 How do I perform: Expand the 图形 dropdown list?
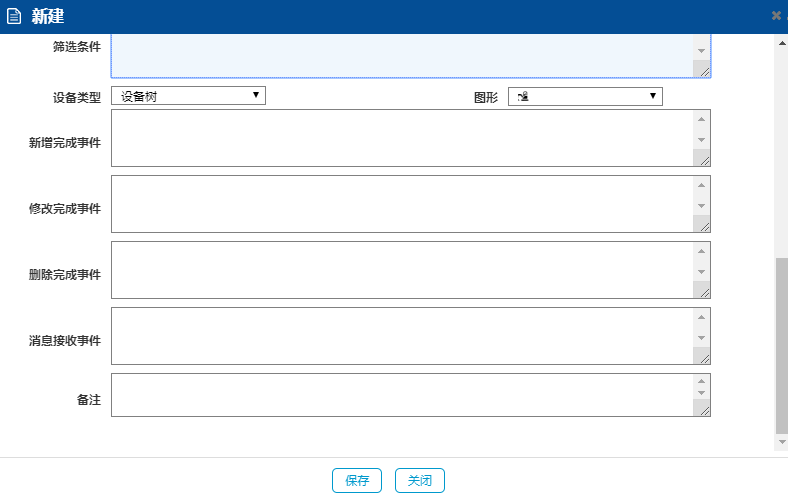585,96
